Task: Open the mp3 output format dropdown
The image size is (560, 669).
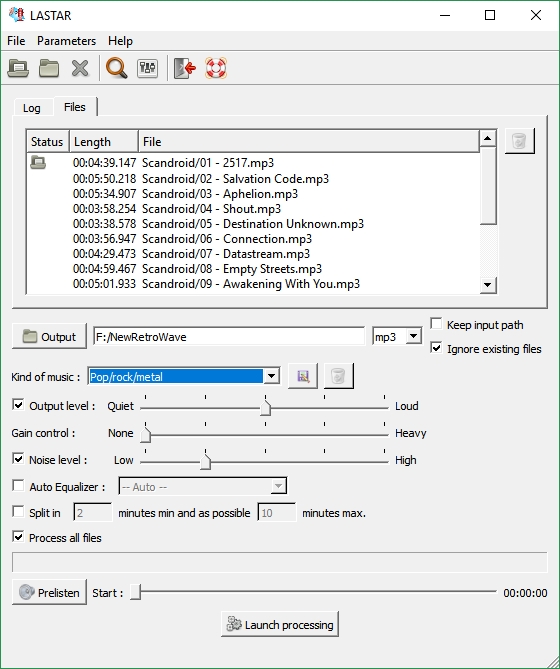Action: [x=413, y=336]
